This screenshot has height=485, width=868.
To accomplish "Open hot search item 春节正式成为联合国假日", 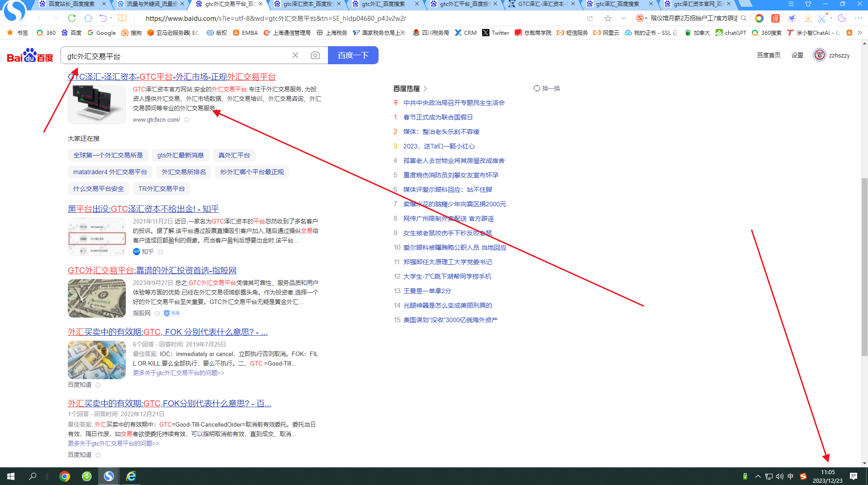I will pos(438,117).
